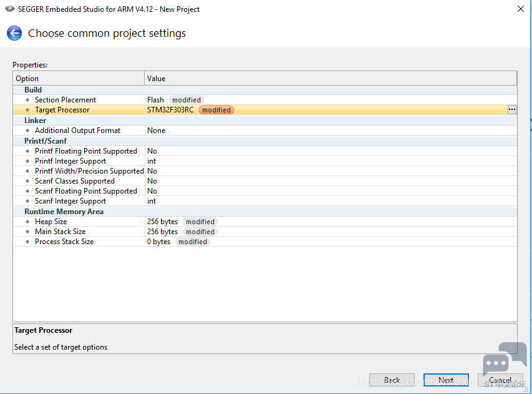Change Printf Integer Support int value
This screenshot has width=532, height=394.
(152, 161)
